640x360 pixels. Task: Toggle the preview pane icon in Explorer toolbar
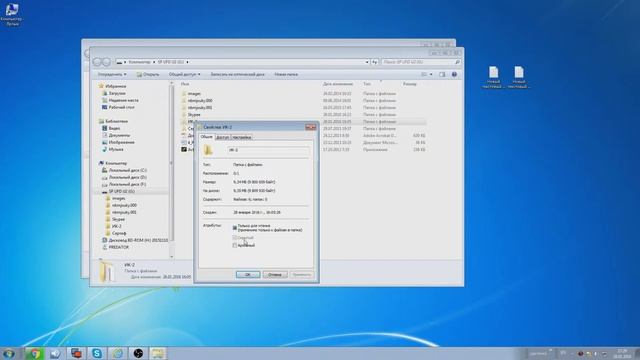click(442, 75)
